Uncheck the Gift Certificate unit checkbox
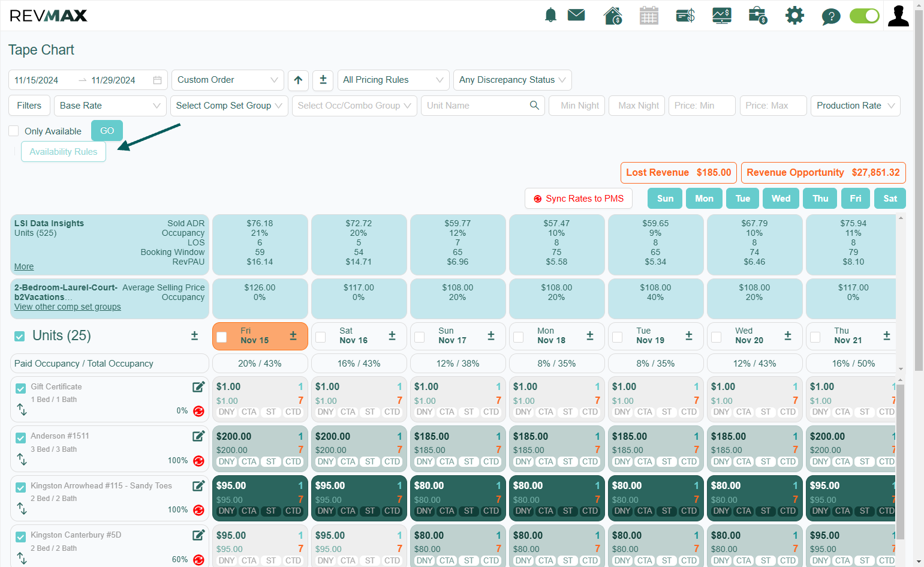This screenshot has height=567, width=924. point(21,388)
